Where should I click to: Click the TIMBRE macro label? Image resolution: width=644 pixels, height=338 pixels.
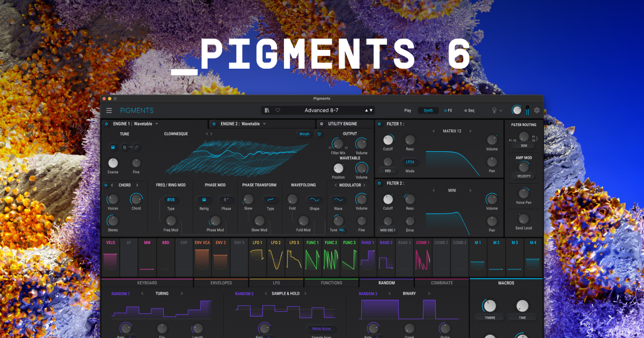489,318
